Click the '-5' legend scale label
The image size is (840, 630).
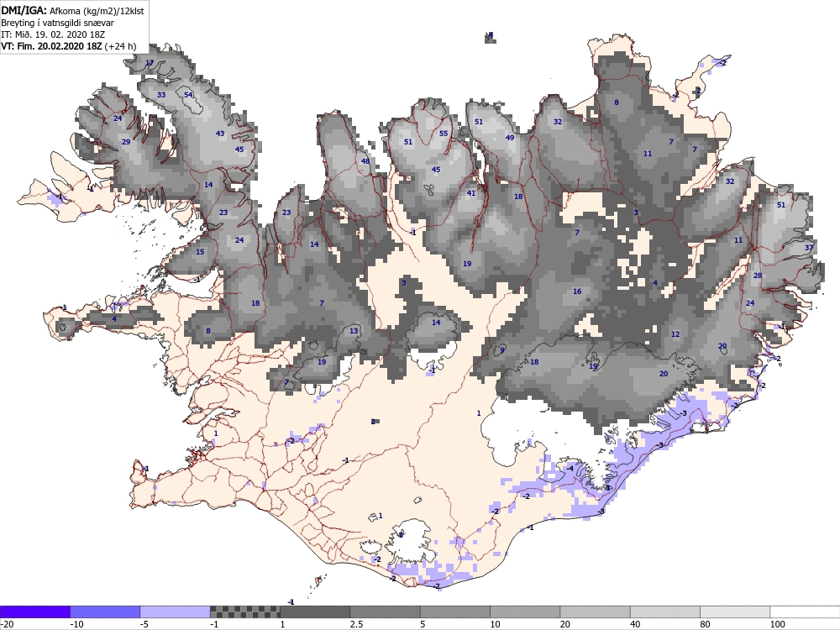pyautogui.click(x=144, y=625)
